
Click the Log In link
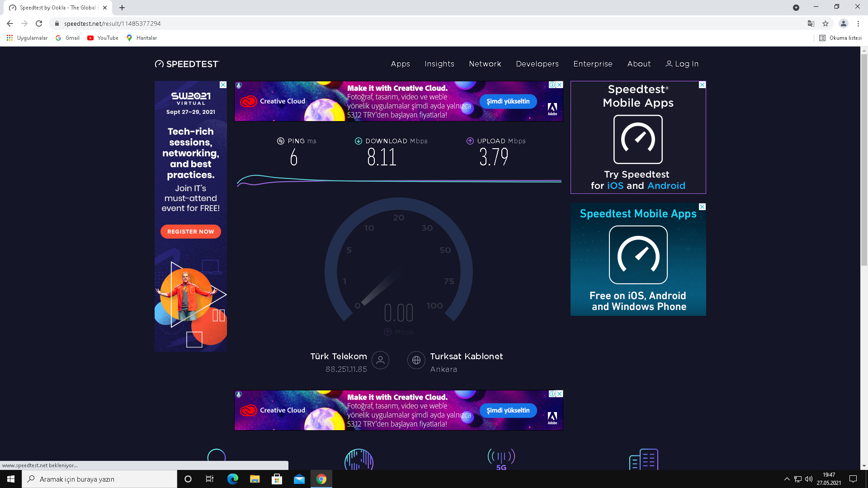(682, 64)
